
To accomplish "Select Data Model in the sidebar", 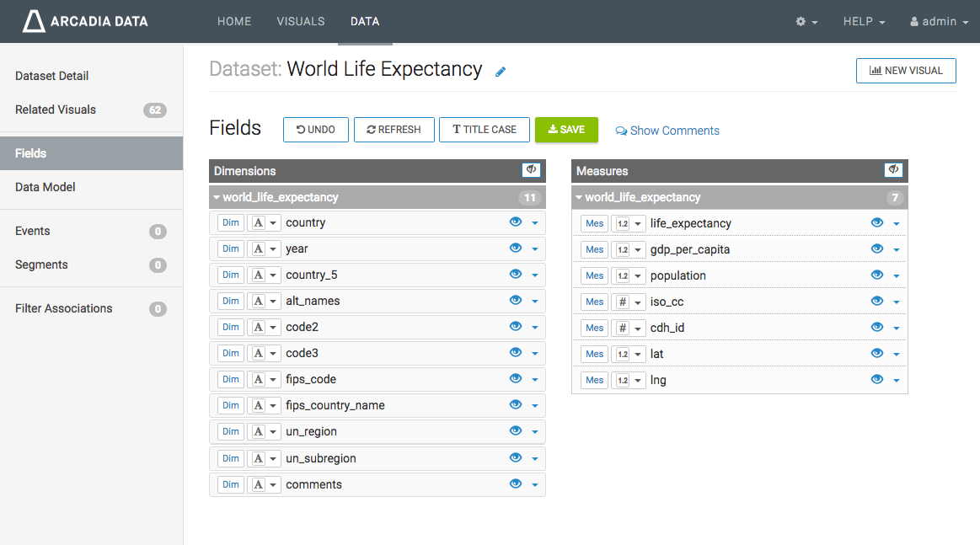I will click(x=46, y=187).
